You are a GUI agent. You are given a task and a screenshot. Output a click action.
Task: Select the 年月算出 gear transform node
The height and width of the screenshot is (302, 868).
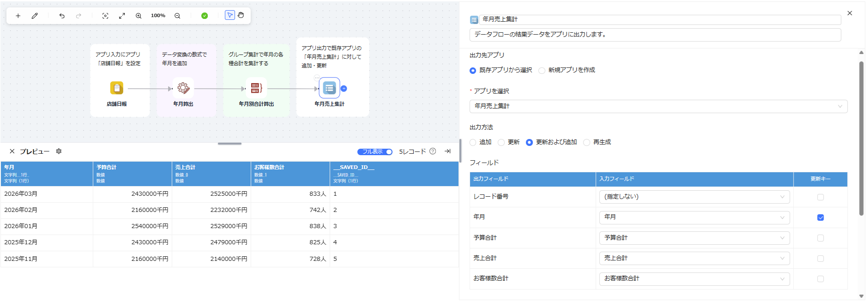[183, 88]
